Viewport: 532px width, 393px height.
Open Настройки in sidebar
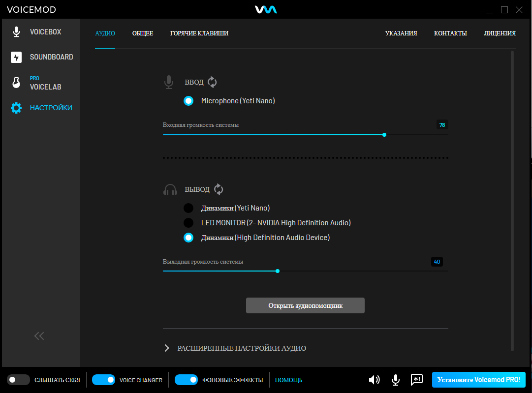(x=51, y=108)
